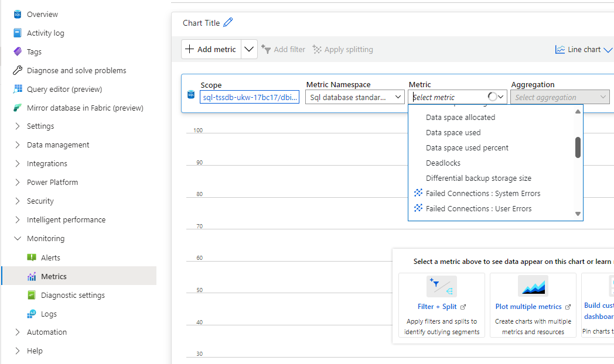Select Data space used metric
The height and width of the screenshot is (364, 614).
click(453, 132)
